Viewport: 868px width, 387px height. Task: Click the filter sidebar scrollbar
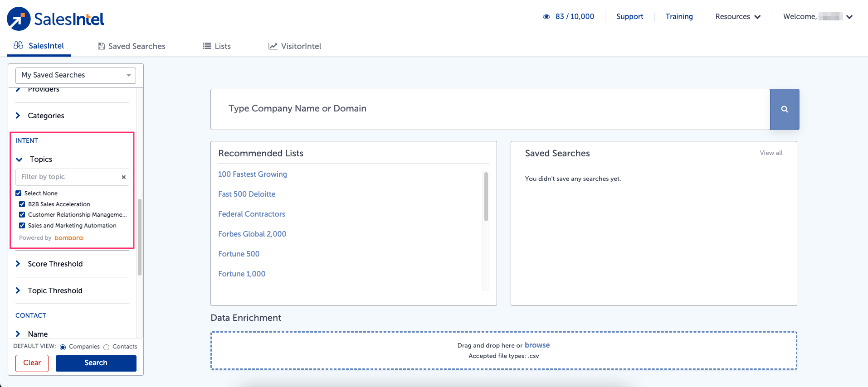[140, 237]
